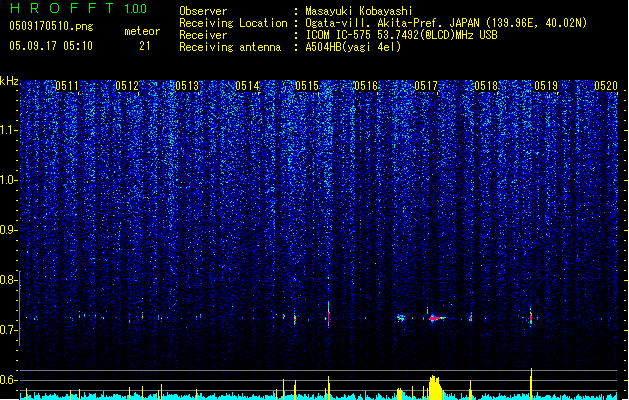Click the 0.6 kHz axis label
Image resolution: width=629 pixels, height=400 pixels.
[9, 380]
